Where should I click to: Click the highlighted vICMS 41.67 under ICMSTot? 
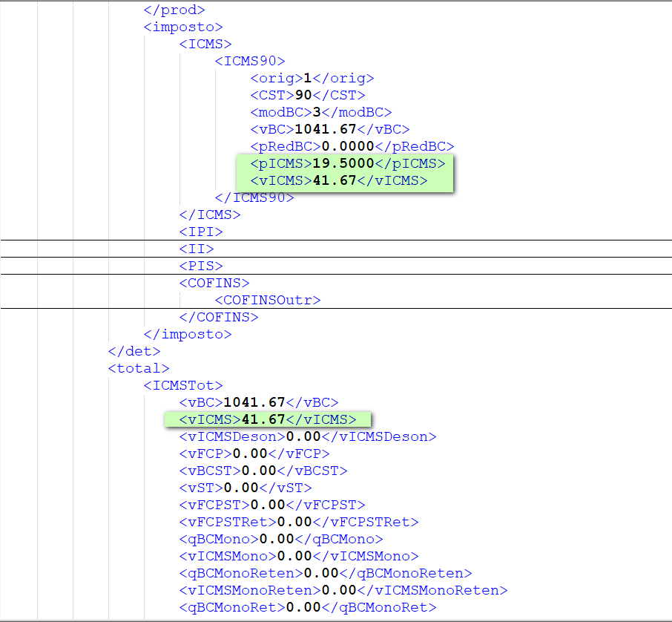tap(268, 419)
